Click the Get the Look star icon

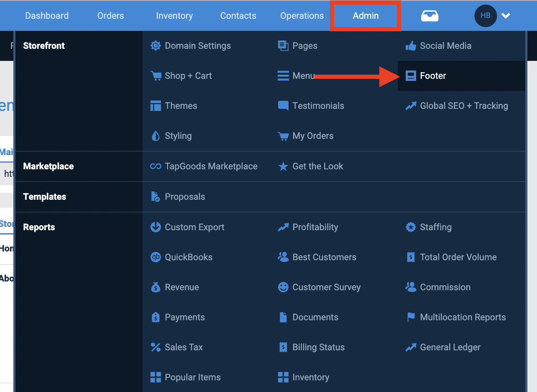[x=283, y=166]
